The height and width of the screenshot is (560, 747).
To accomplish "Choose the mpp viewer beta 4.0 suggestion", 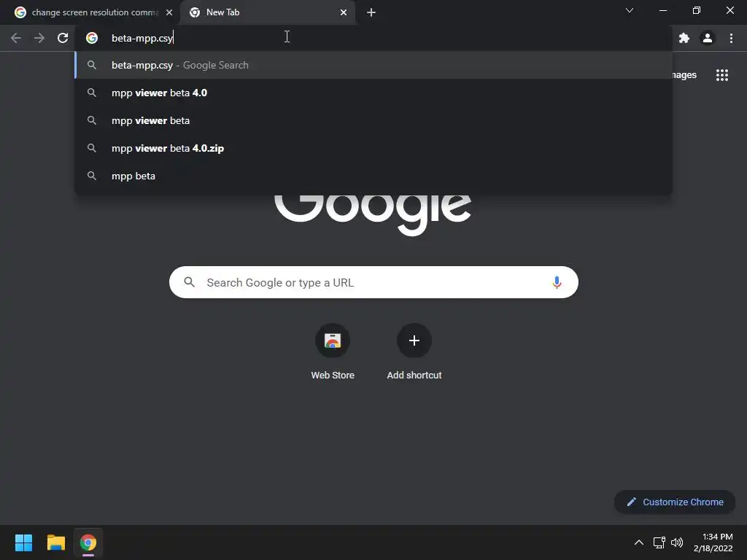I will click(373, 93).
